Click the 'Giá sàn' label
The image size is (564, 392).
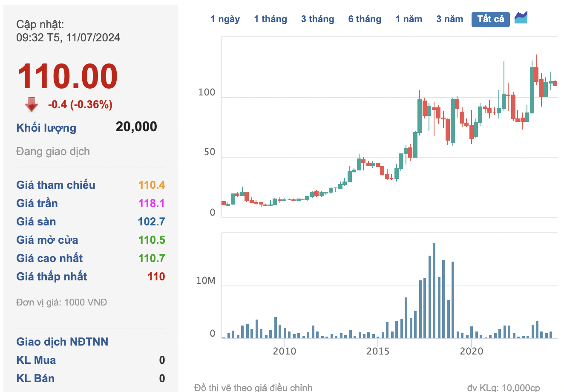pyautogui.click(x=36, y=222)
